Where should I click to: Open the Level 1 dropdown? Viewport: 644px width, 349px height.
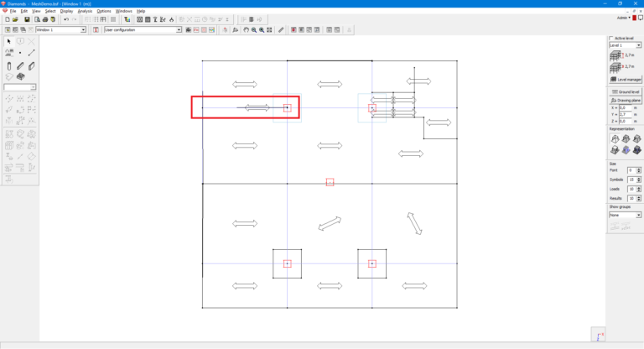coord(639,45)
